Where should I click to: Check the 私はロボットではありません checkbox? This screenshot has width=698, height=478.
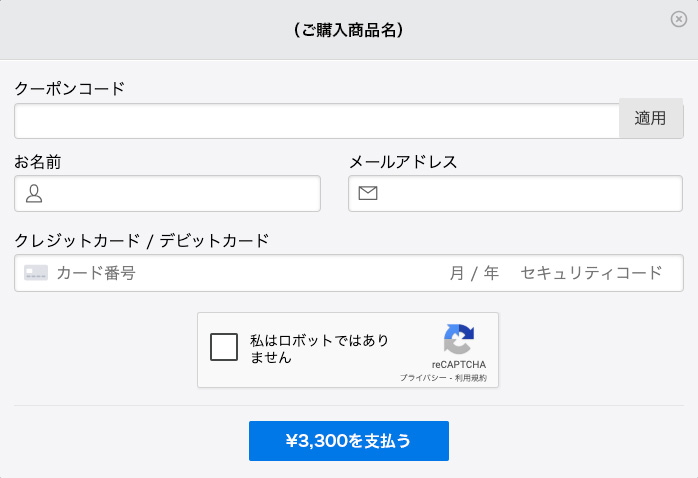[x=224, y=347]
